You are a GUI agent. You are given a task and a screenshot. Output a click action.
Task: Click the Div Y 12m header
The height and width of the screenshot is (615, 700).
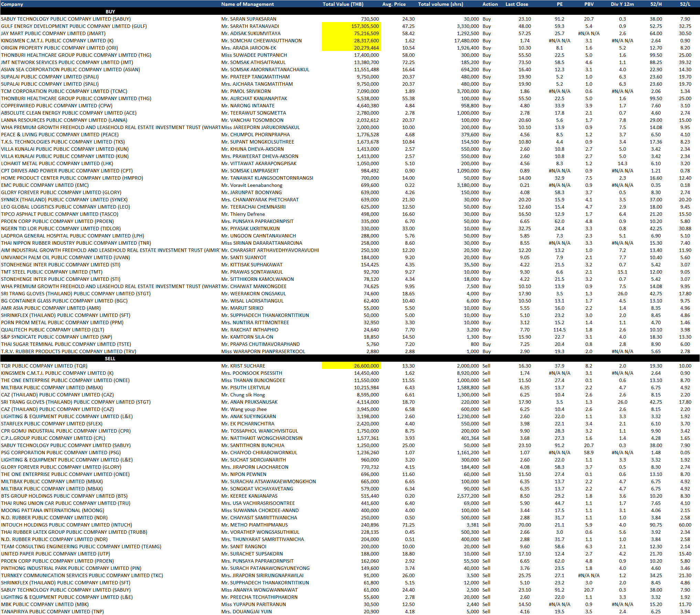622,4
